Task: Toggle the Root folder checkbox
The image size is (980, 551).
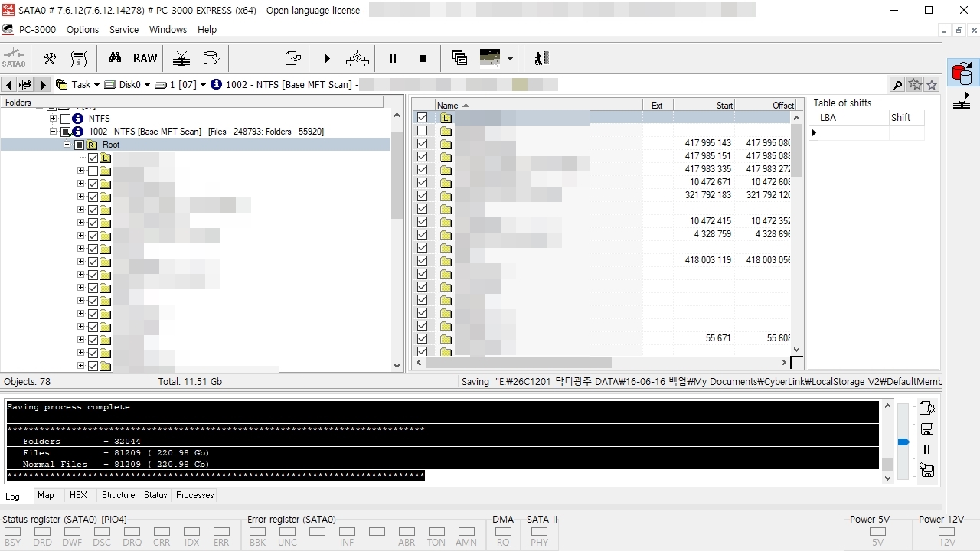Action: [79, 145]
